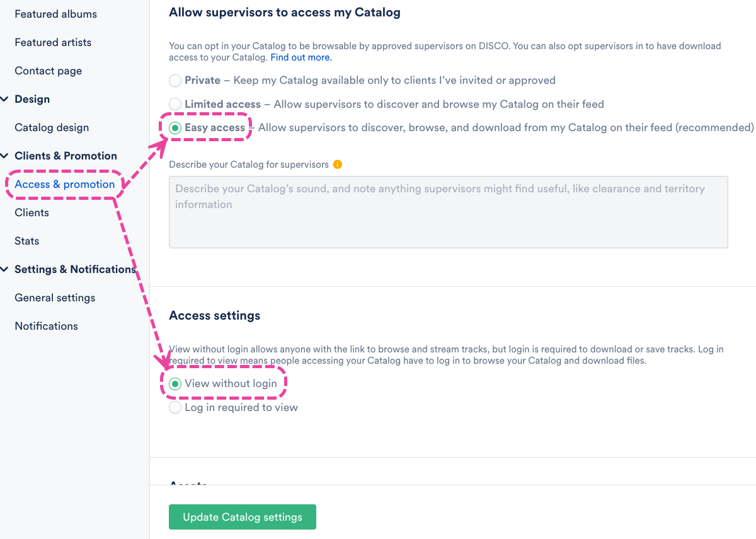Collapse the Clients & Promotion section
This screenshot has height=539, width=756.
tap(5, 156)
